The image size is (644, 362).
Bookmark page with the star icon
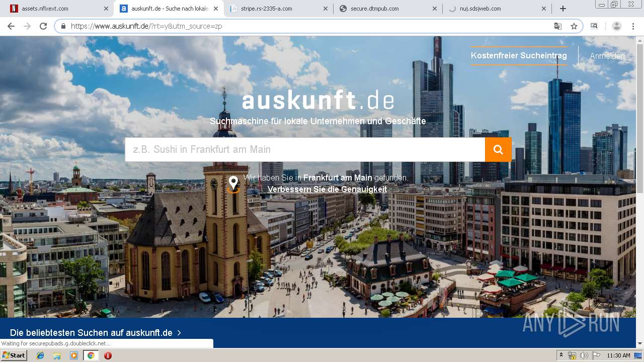click(x=574, y=26)
